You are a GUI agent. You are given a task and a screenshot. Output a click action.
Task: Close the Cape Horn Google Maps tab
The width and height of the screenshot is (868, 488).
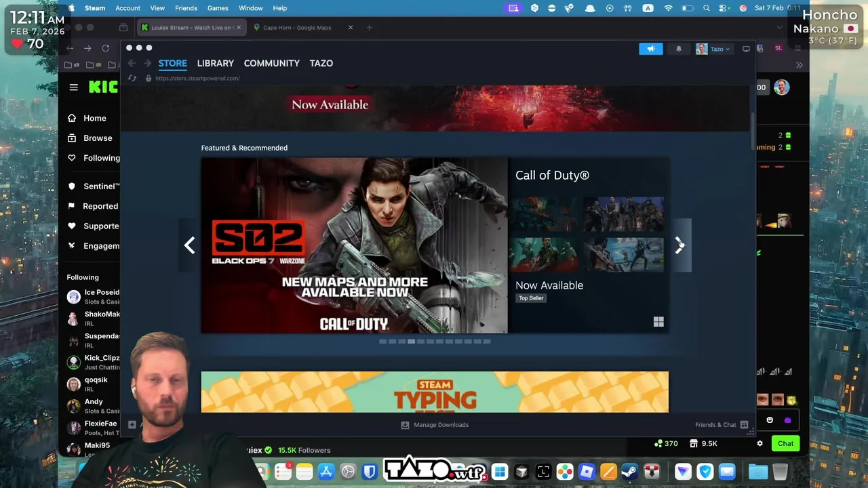point(351,28)
